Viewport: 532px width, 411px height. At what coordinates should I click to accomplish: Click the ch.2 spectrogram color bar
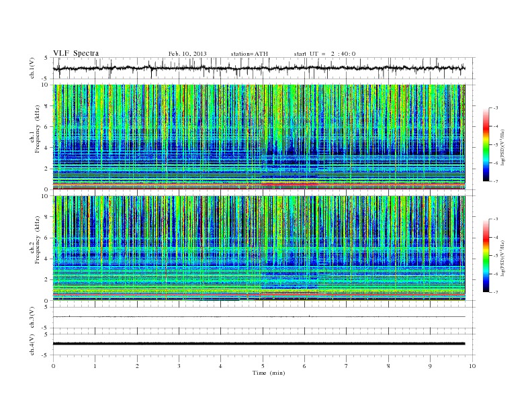coord(486,255)
